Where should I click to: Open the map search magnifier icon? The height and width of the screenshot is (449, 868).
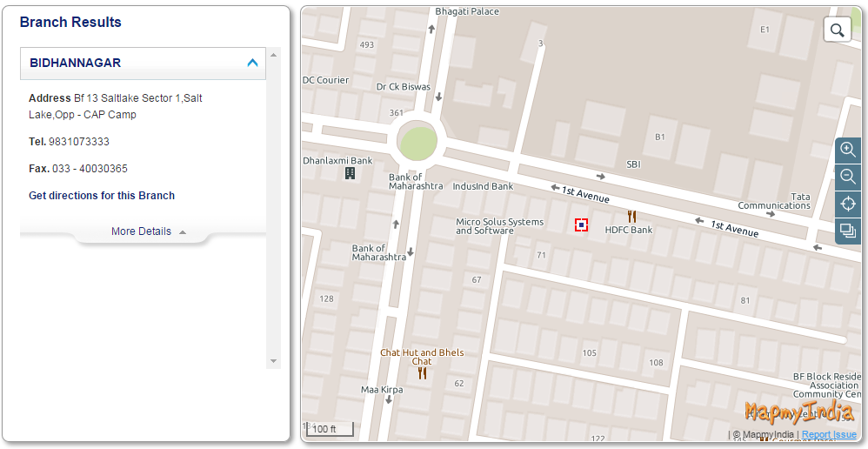(x=837, y=30)
